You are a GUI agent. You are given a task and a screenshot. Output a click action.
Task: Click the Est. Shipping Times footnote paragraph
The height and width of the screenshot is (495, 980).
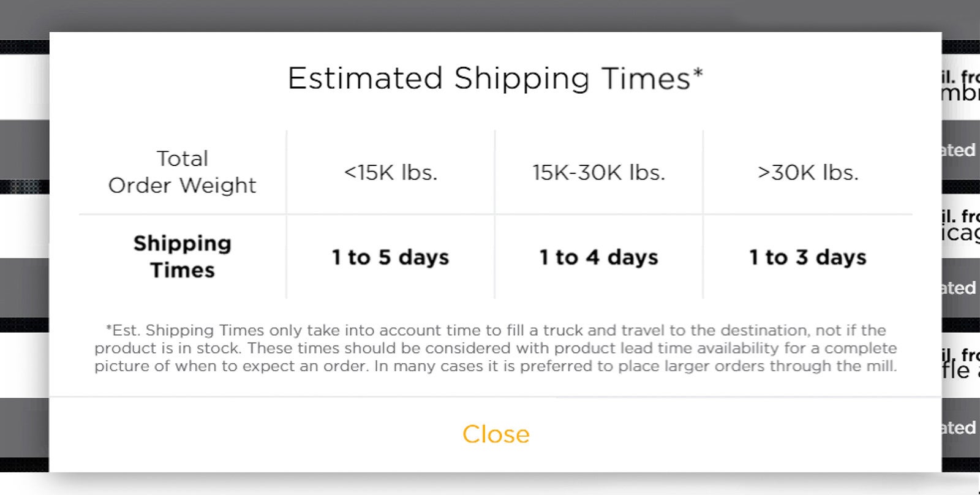(x=496, y=348)
